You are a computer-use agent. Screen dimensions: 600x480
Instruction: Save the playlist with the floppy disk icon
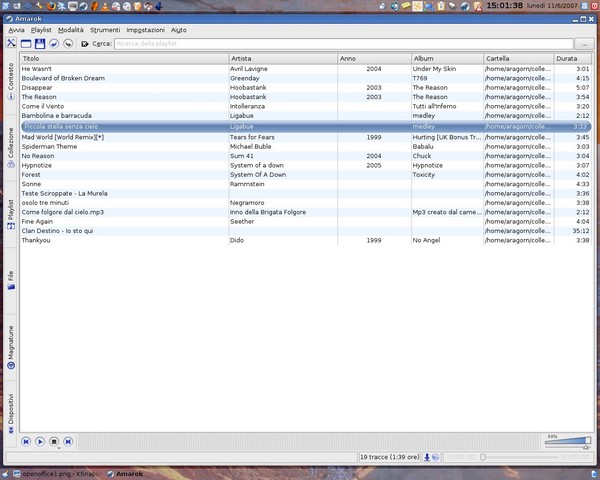[40, 44]
